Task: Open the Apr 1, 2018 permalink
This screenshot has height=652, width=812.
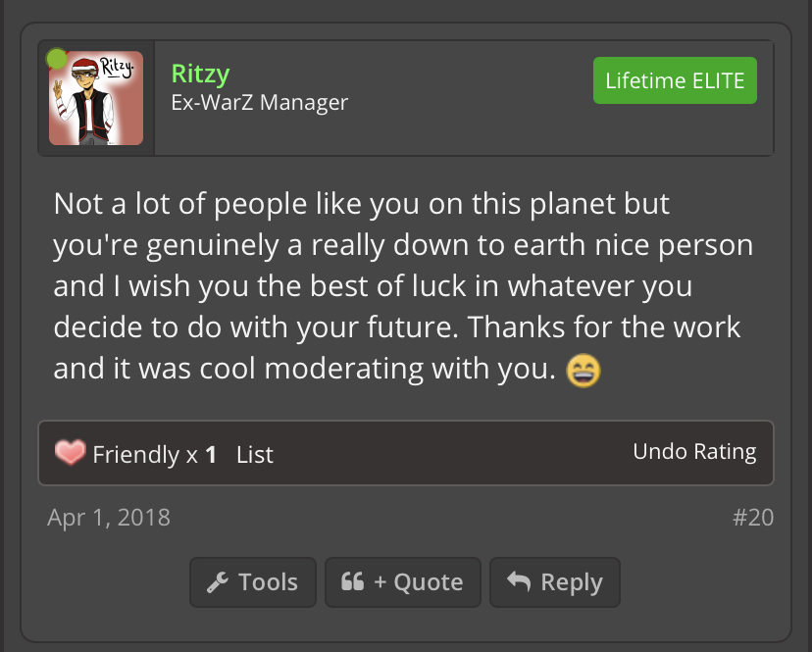Action: point(109,517)
